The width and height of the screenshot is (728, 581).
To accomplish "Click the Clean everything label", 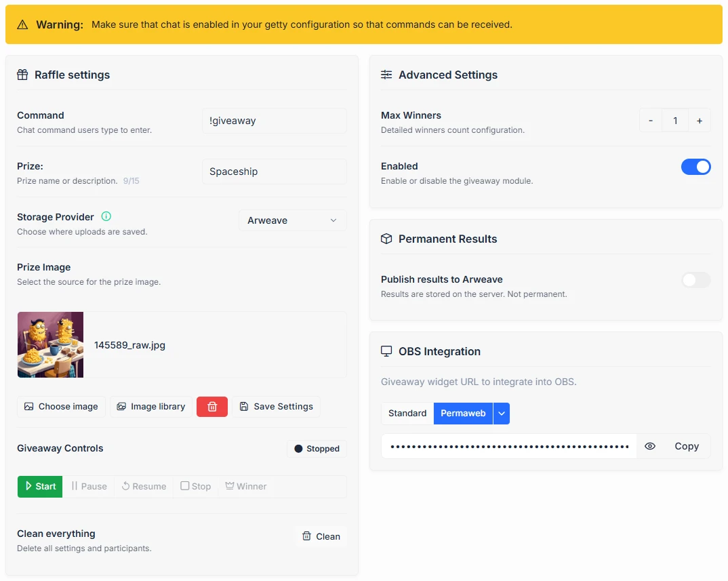I will [x=56, y=534].
